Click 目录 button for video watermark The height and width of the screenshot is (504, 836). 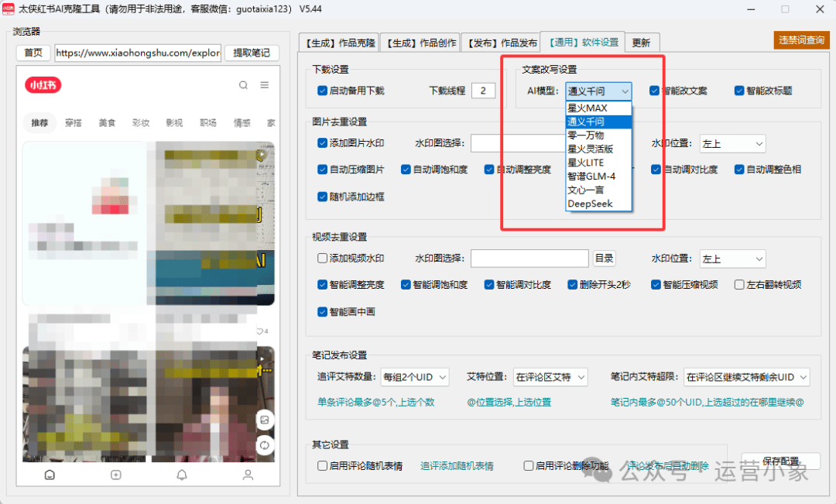(604, 258)
